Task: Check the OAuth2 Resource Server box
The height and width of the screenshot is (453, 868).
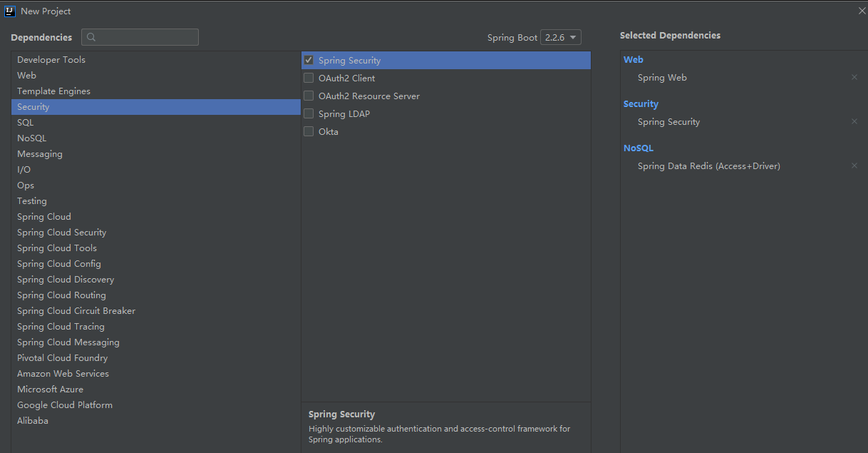Action: tap(309, 96)
